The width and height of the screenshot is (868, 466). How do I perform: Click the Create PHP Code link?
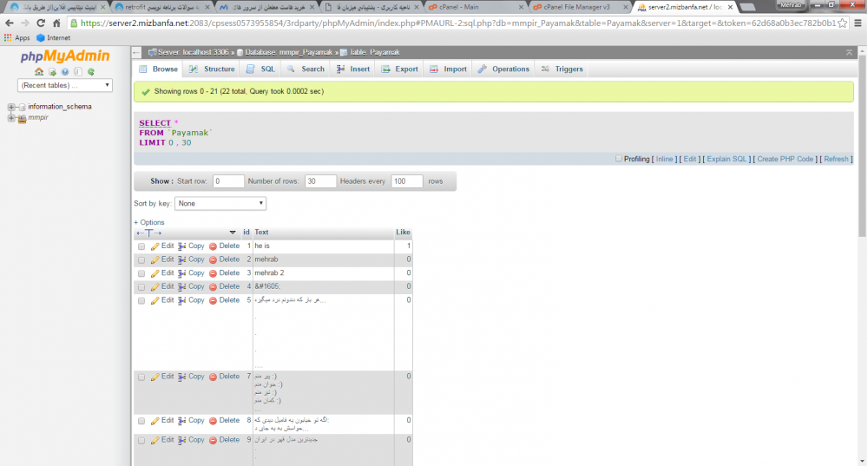[x=785, y=159]
